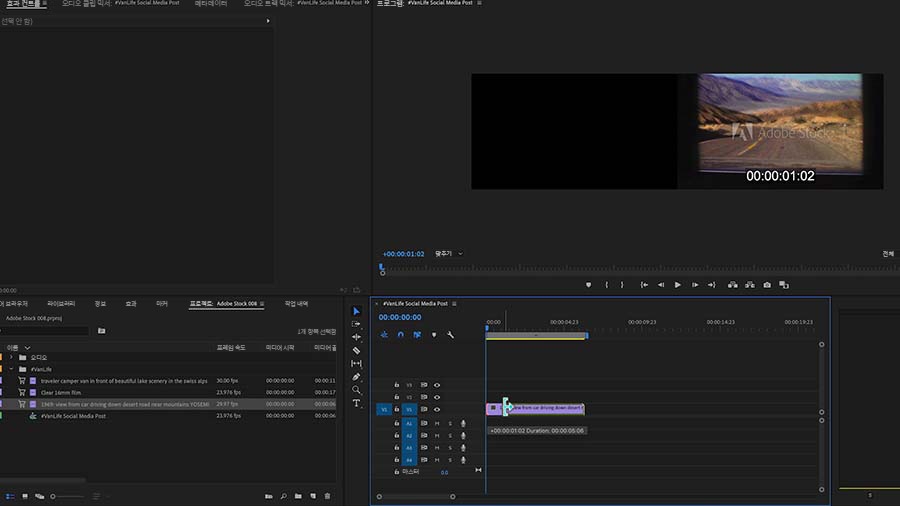Viewport: 900px width, 506px height.
Task: Switch Project panel to freeform view
Action: (x=40, y=496)
